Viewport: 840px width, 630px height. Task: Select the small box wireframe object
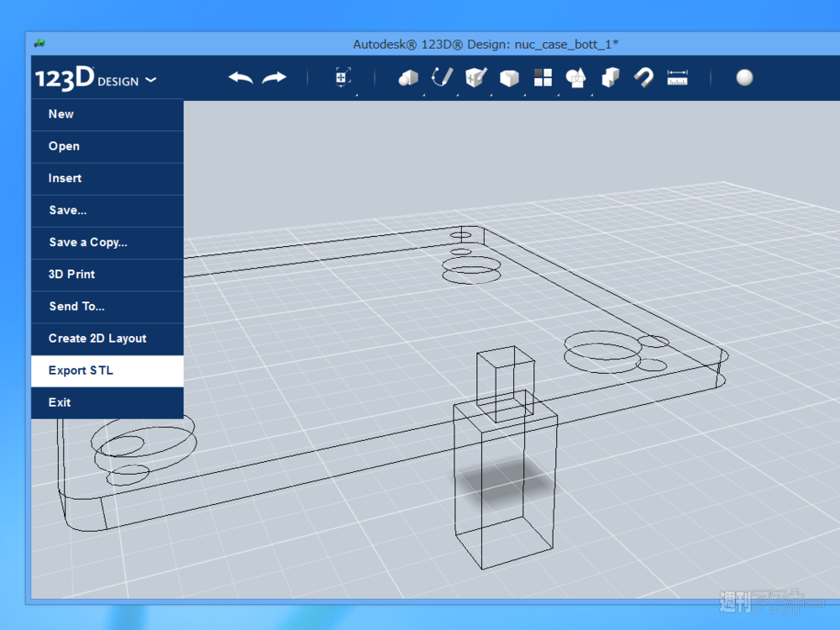tap(505, 382)
